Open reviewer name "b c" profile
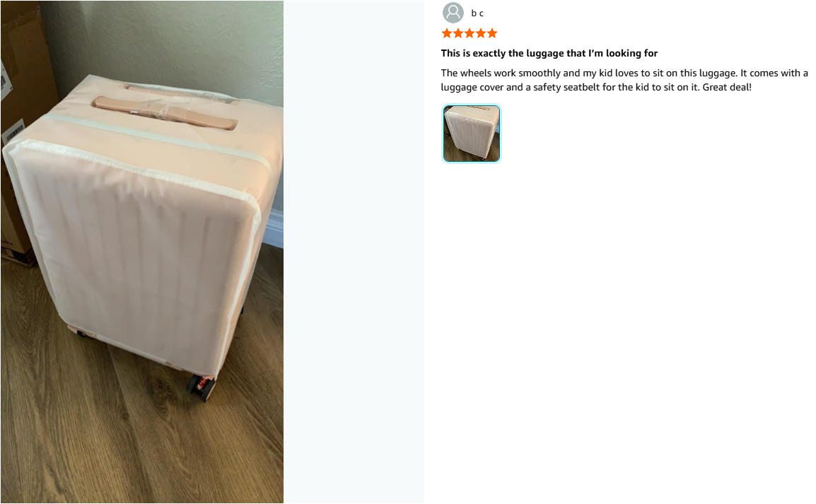 pyautogui.click(x=477, y=13)
